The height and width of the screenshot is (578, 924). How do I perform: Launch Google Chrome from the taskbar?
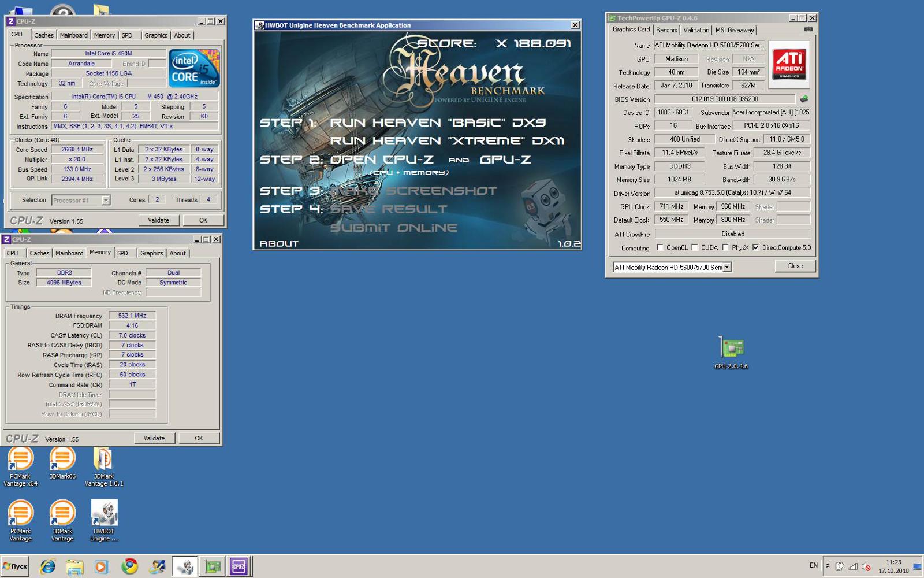129,566
